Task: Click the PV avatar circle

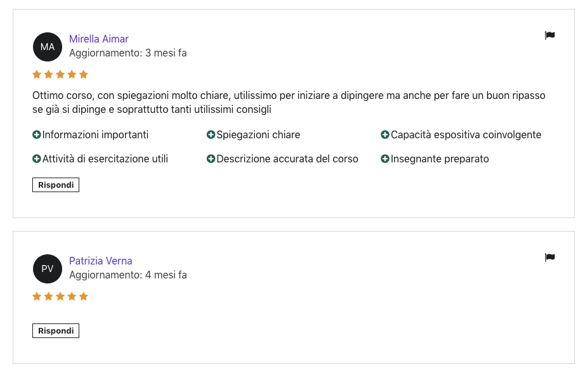Action: point(48,269)
